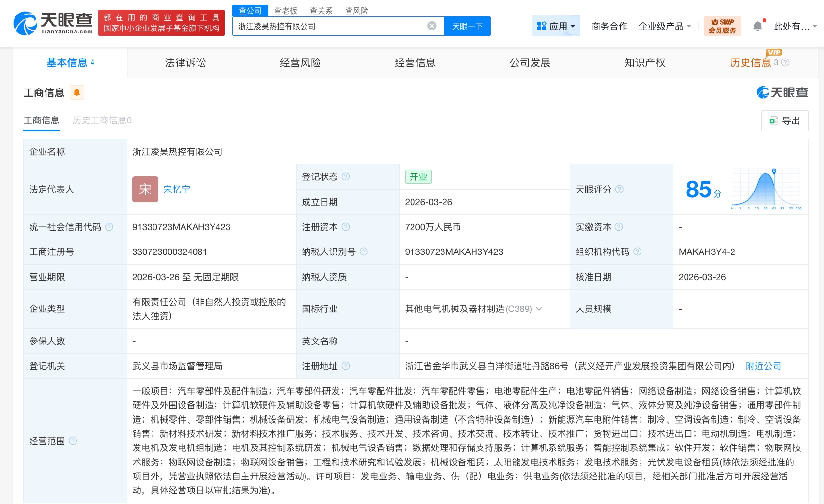Click help icon next to 登记状态
This screenshot has width=824, height=504.
(346, 177)
